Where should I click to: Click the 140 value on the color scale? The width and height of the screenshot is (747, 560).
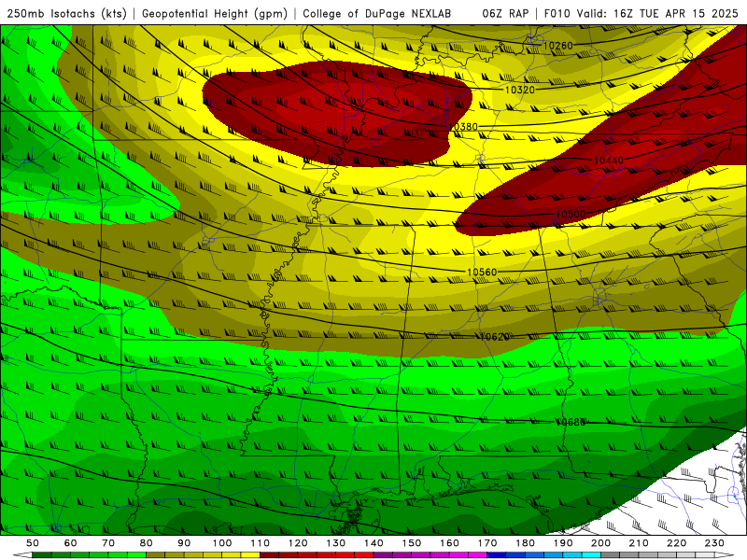[373, 543]
